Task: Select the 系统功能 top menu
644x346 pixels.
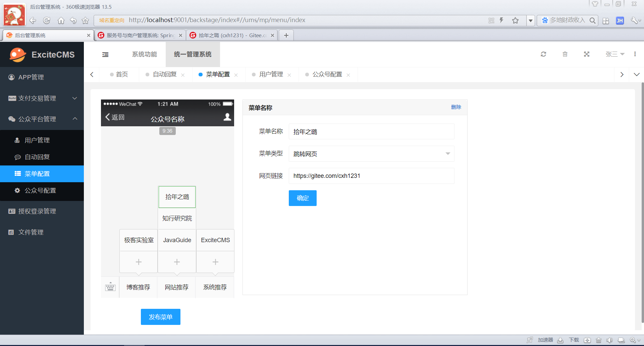Action: 144,54
